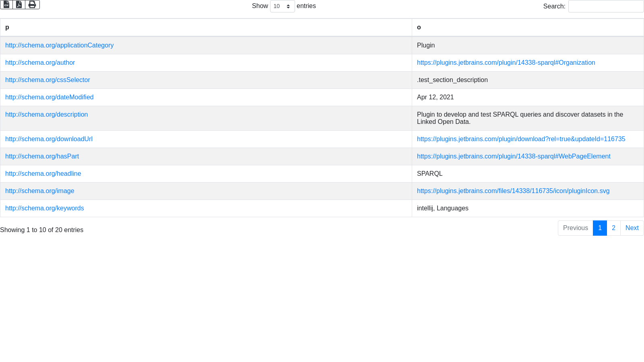The height and width of the screenshot is (362, 644).
Task: Go to page 2 of results
Action: tap(613, 228)
